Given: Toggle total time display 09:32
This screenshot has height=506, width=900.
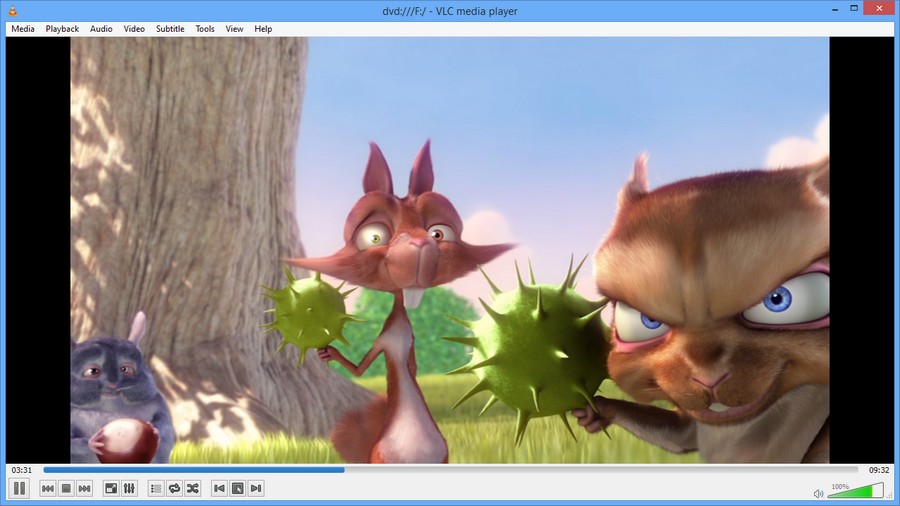Looking at the screenshot, I should pyautogui.click(x=879, y=470).
